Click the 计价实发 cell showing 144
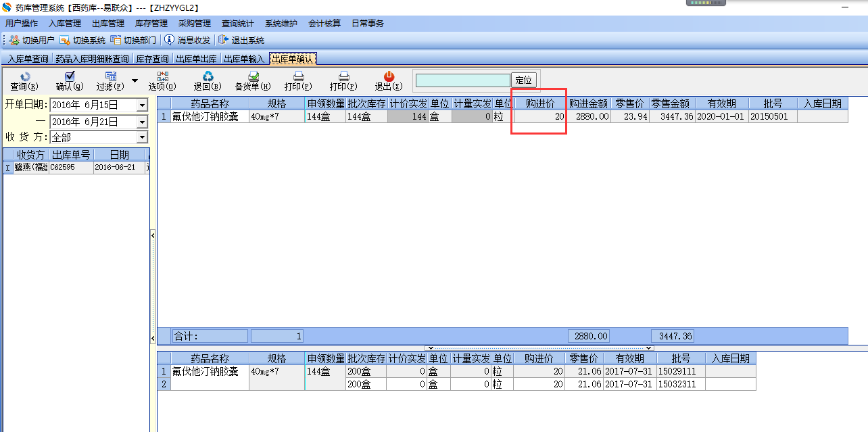Screen dimensions: 868x432 tap(408, 116)
